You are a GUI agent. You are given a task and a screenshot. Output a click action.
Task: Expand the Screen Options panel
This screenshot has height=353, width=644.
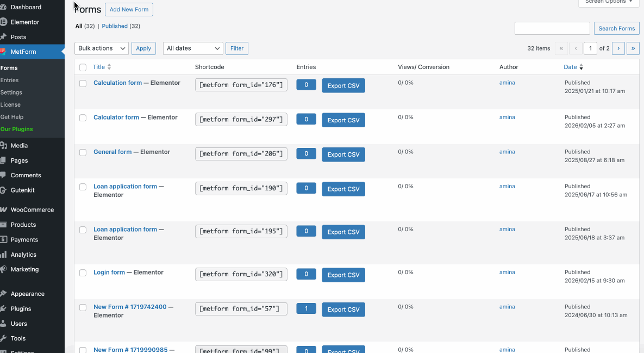coord(607,2)
